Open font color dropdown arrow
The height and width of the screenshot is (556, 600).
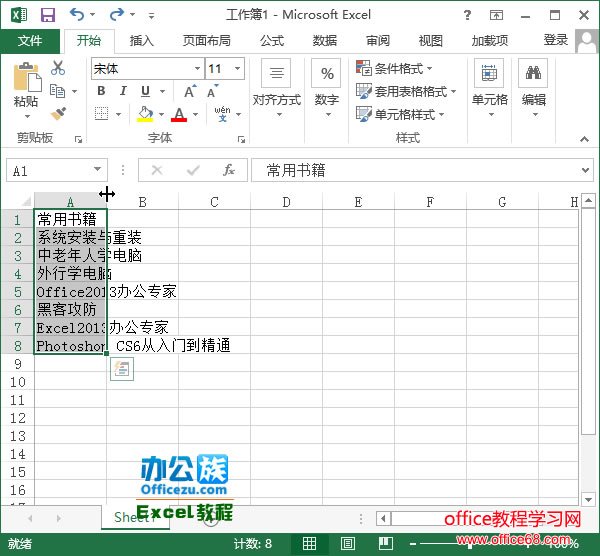click(196, 114)
